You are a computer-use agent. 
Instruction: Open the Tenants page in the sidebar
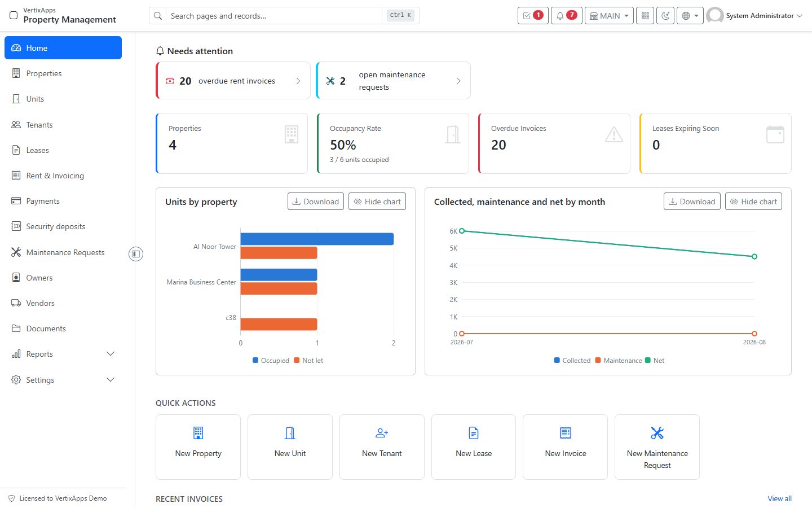[63, 125]
